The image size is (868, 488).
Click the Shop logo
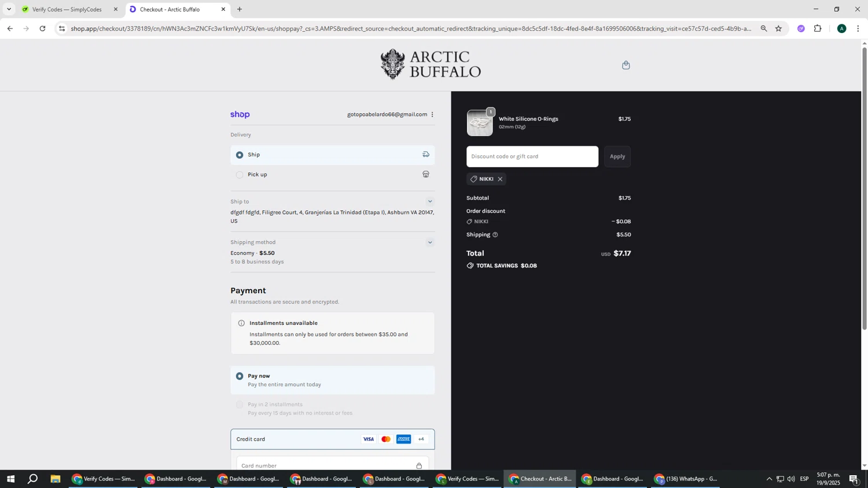(240, 114)
